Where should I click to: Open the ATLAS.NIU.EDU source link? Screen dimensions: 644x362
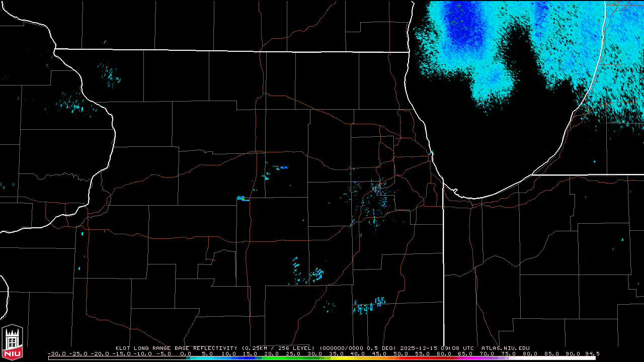pyautogui.click(x=505, y=348)
